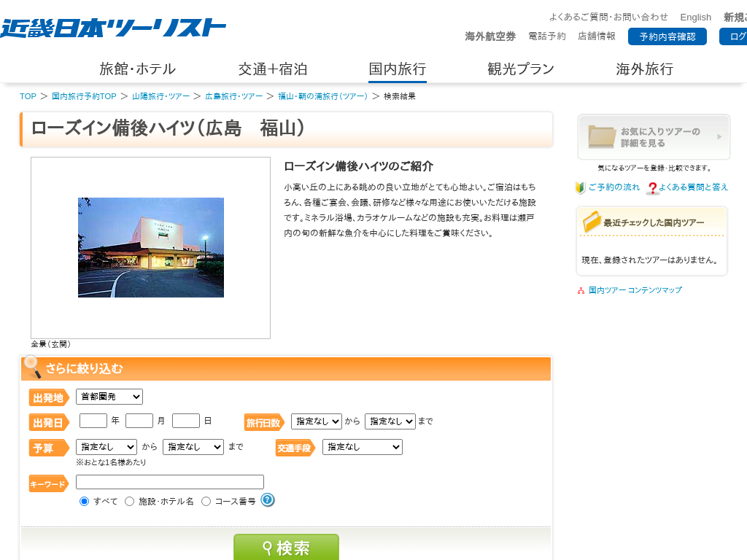Open the 旅行日数 maximum days dropdown
Image resolution: width=747 pixels, height=560 pixels.
[390, 421]
